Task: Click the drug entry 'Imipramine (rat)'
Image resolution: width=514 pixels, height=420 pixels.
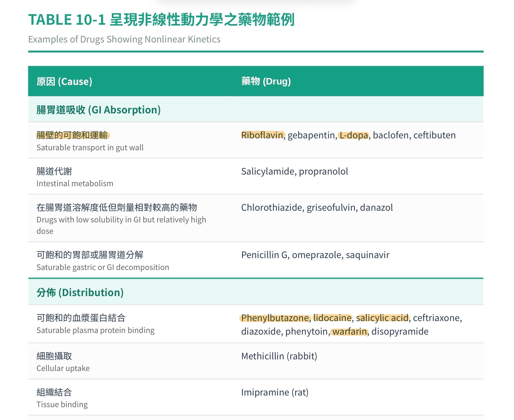Action: click(275, 392)
